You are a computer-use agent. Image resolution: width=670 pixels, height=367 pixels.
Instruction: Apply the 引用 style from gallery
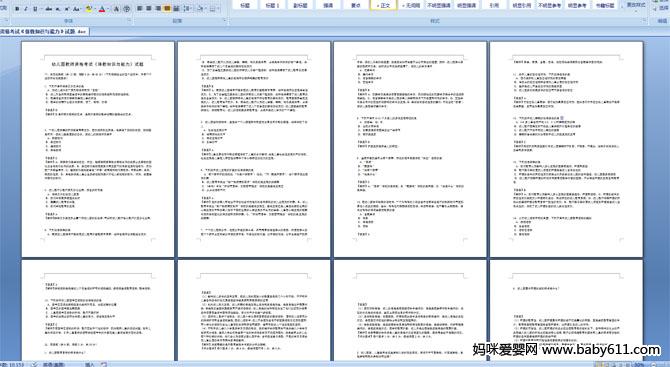coord(494,5)
